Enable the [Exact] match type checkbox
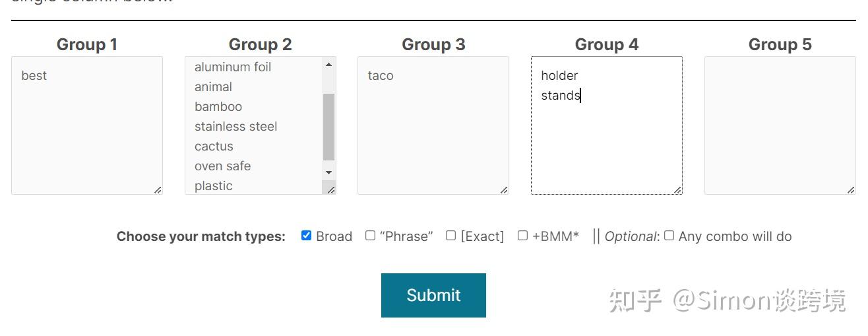868x336 pixels. click(x=450, y=236)
